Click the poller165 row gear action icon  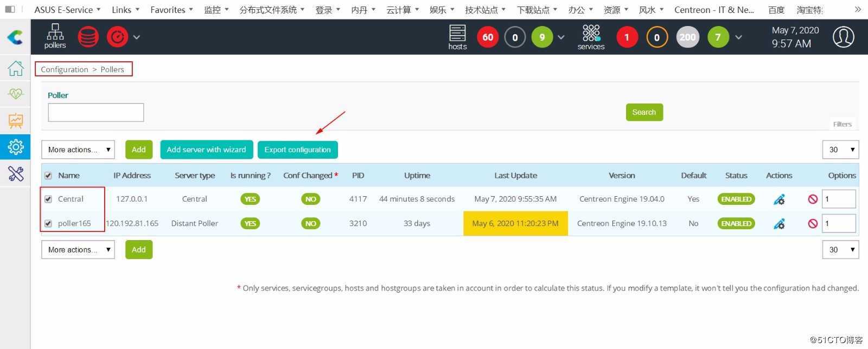[x=779, y=223]
